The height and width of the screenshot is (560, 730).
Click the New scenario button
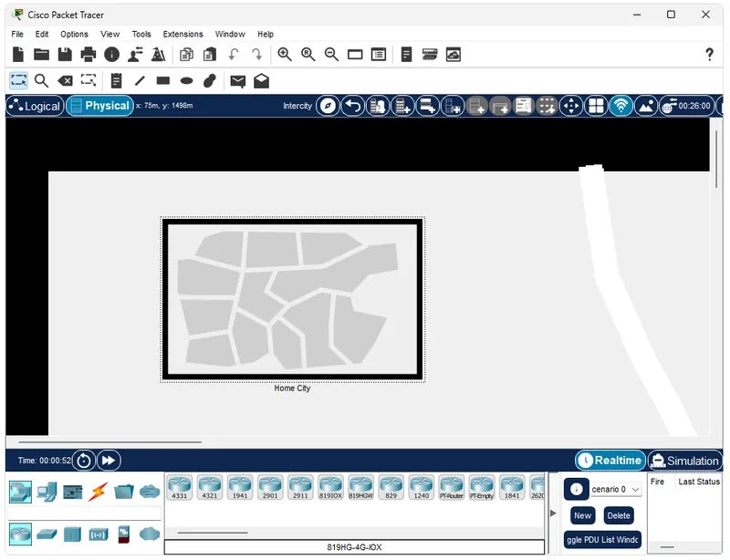pos(582,515)
